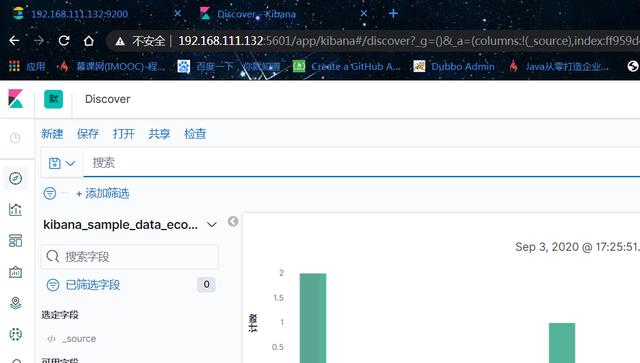Open new browser tab plus
640x363 pixels.
coord(393,13)
